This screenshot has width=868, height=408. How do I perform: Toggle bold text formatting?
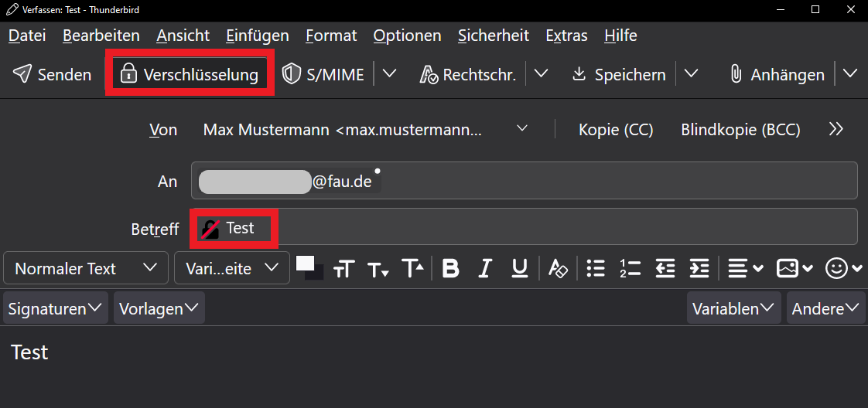click(x=450, y=268)
